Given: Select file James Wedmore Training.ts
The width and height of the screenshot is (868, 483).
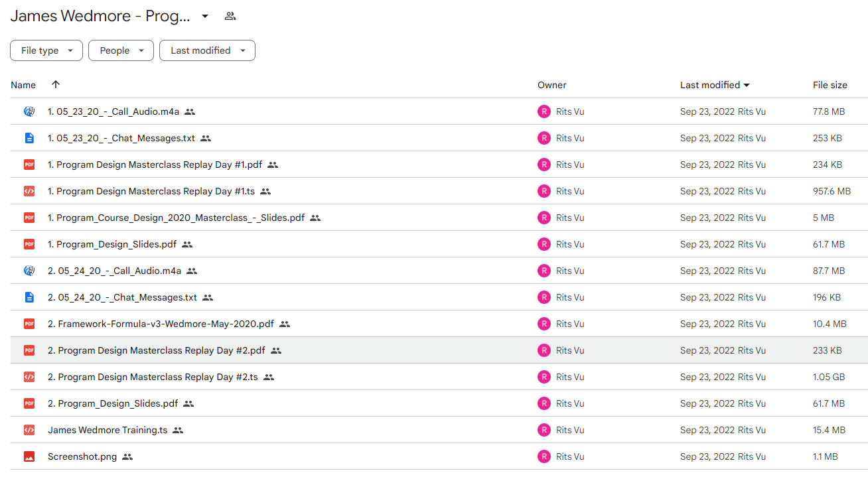Looking at the screenshot, I should [108, 430].
